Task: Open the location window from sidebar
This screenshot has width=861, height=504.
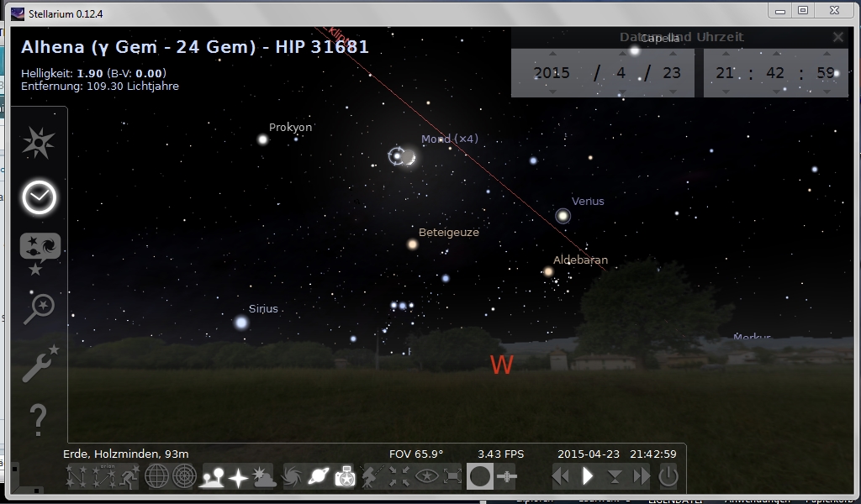Action: pos(39,144)
